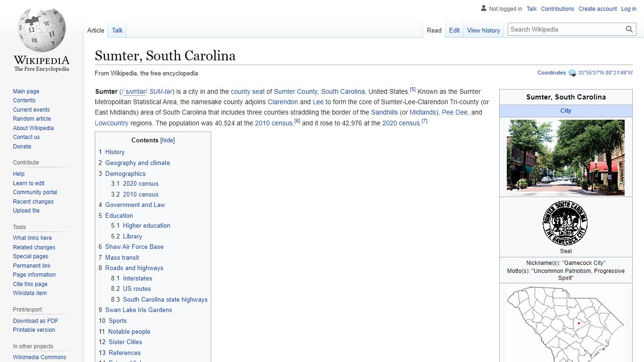Screen dimensions: 644x362
Task: Click the search magnifying glass icon
Action: pos(629,29)
